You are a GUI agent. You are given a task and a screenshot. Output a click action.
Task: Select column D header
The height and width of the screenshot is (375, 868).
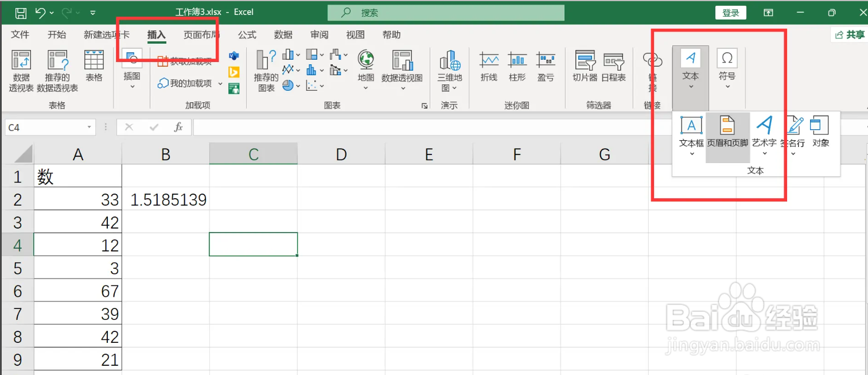[341, 154]
